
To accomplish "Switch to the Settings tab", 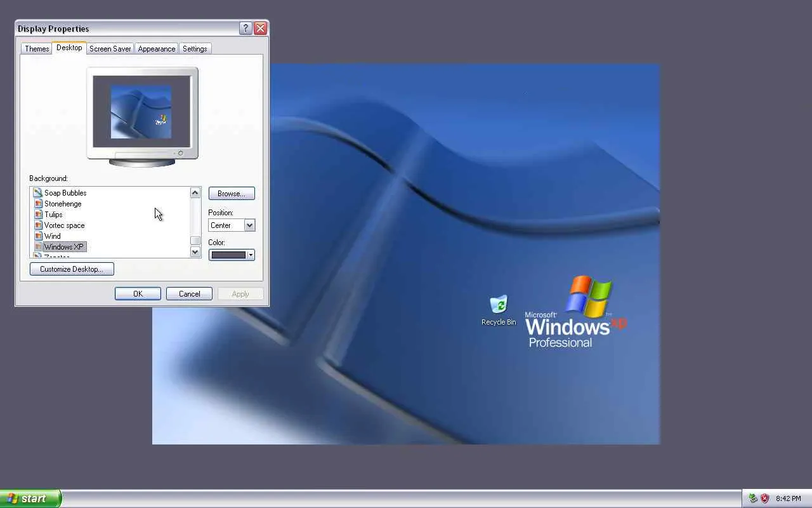I will coord(195,49).
